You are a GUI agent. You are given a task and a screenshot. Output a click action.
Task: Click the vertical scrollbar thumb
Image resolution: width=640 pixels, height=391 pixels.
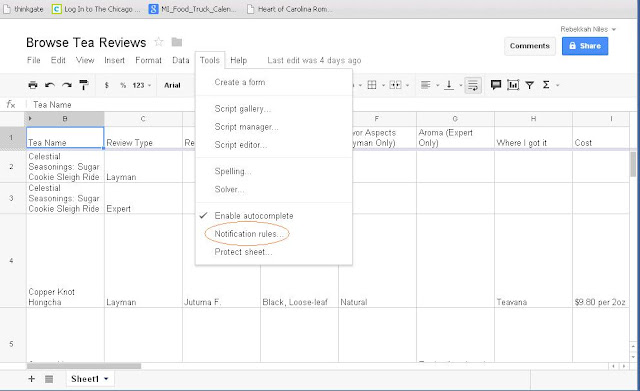point(633,164)
